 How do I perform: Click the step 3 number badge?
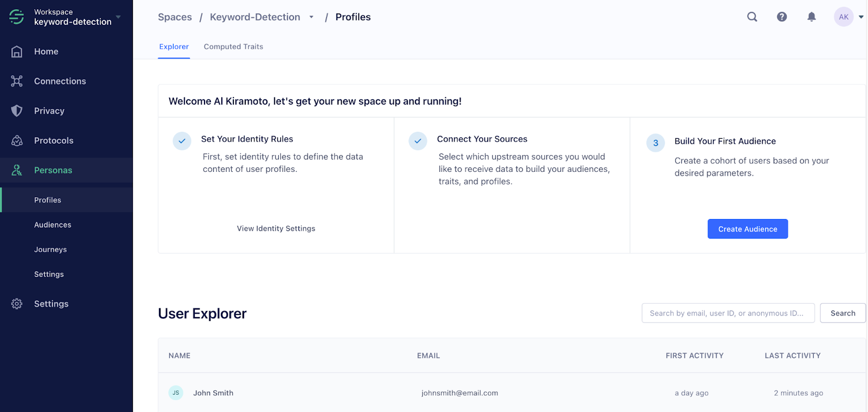point(655,143)
